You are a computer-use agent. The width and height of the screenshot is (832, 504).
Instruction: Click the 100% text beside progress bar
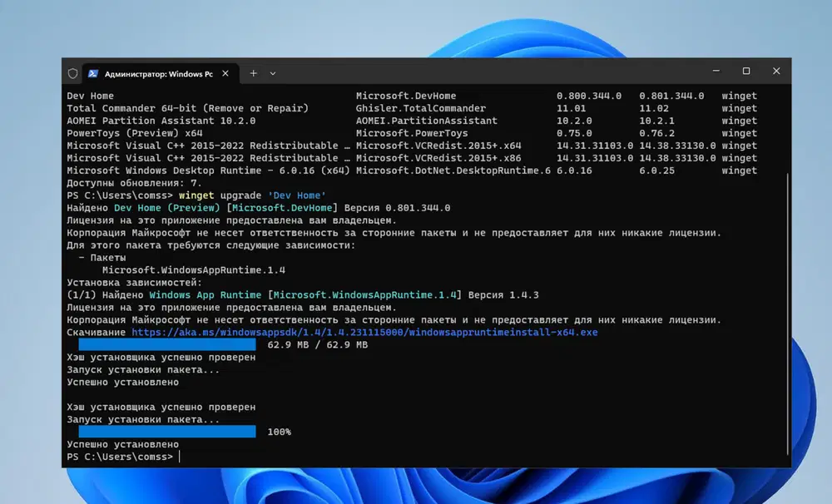279,432
